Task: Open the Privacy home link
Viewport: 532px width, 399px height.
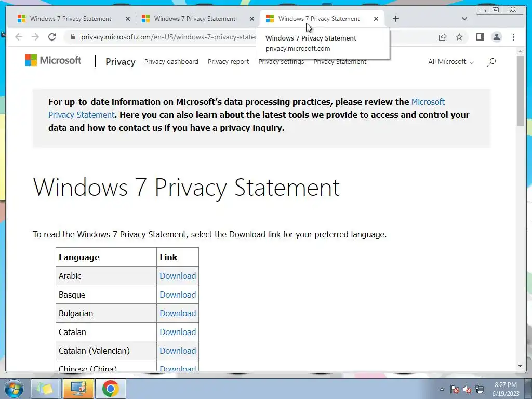Action: tap(121, 62)
